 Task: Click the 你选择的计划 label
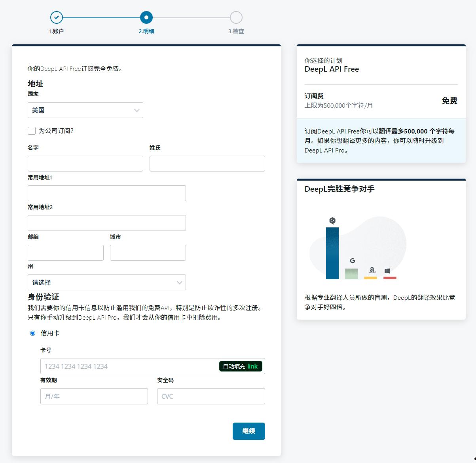324,61
